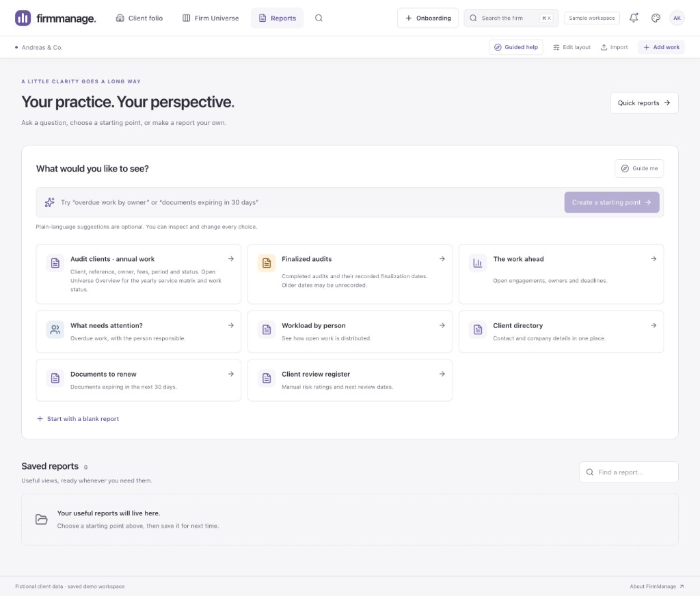700x596 pixels.
Task: Click the Add work button
Action: [x=661, y=47]
